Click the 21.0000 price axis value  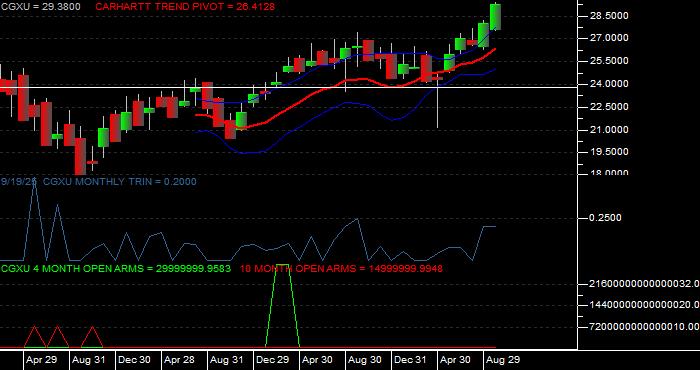609,130
